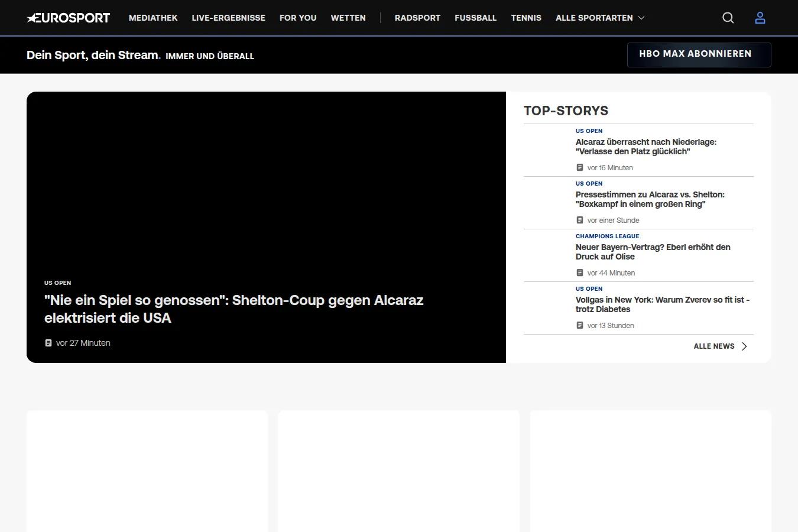This screenshot has height=532, width=798.
Task: Open the Zverev Diabetes story
Action: click(663, 304)
